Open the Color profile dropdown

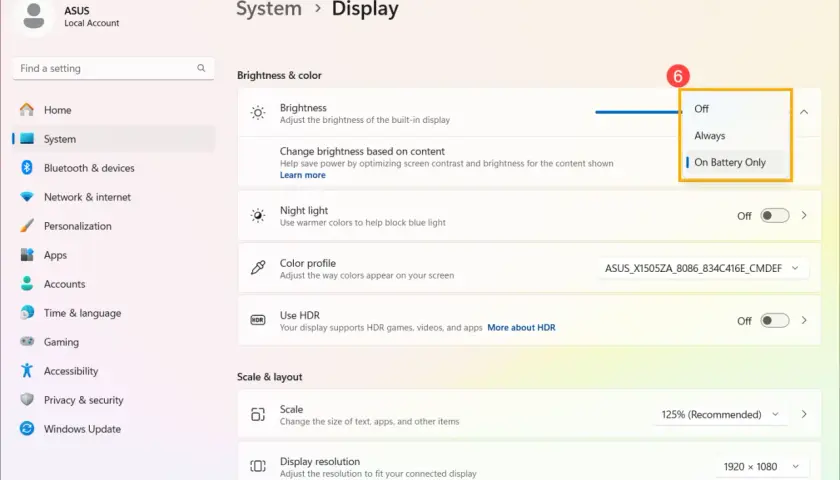pos(703,268)
